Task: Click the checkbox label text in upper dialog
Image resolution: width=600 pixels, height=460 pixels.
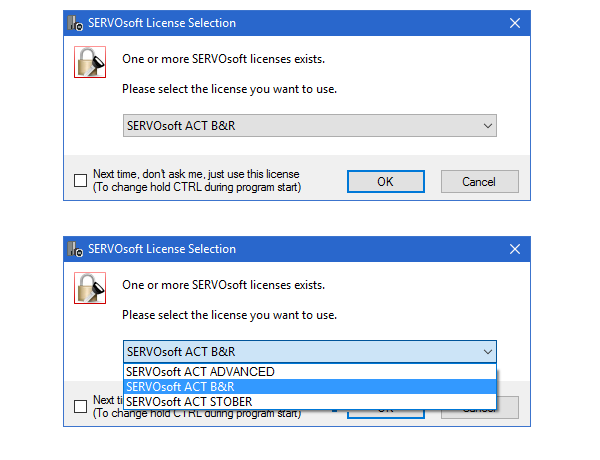Action: [196, 180]
